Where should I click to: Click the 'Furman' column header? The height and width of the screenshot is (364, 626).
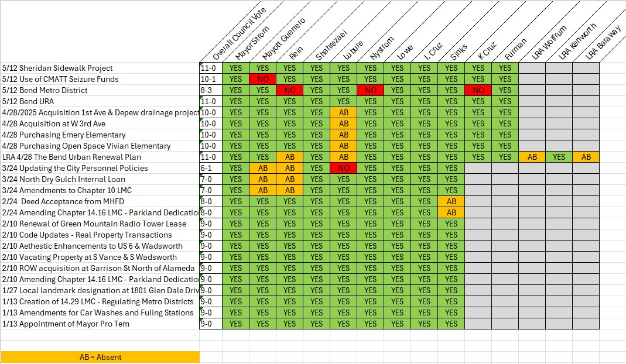(x=515, y=49)
